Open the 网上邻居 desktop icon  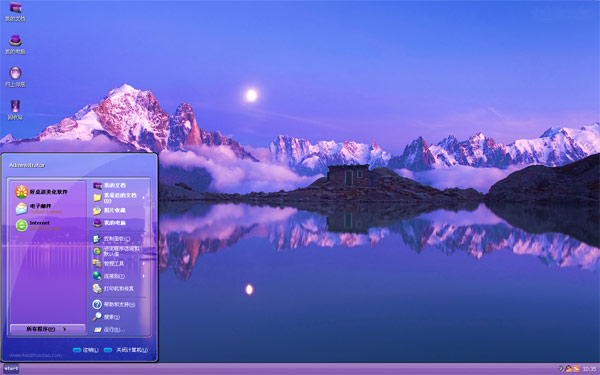click(15, 77)
